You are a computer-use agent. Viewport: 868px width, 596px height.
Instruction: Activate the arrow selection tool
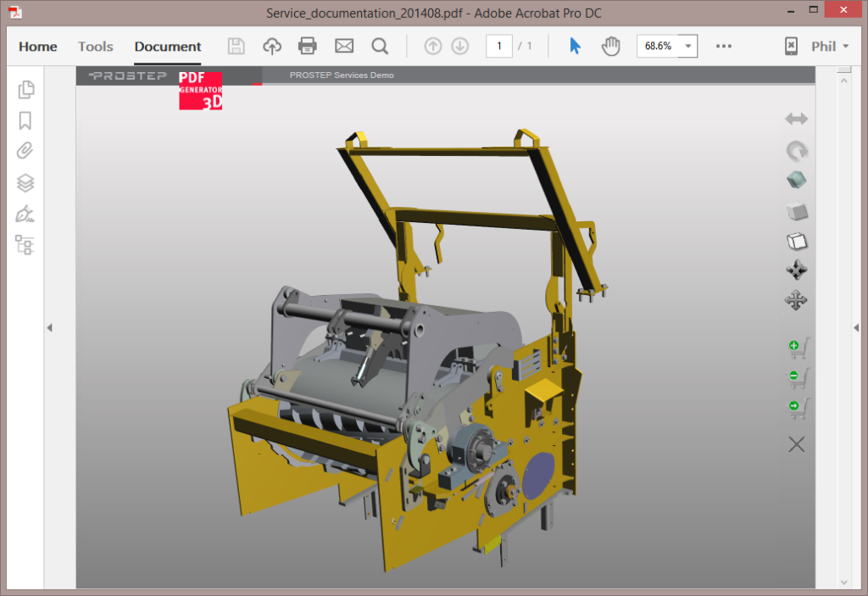click(x=575, y=46)
